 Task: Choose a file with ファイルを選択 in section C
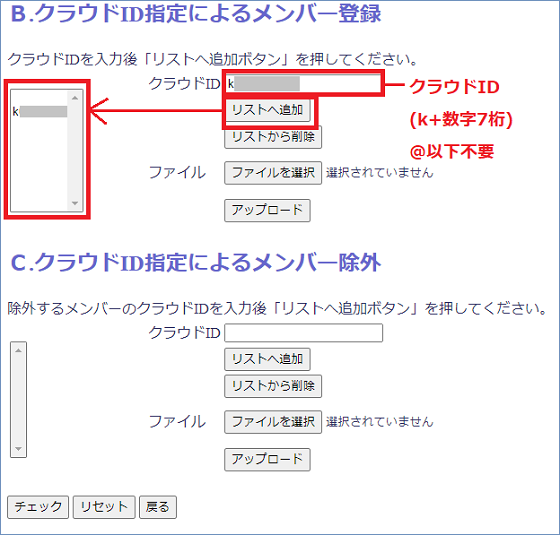[x=273, y=422]
